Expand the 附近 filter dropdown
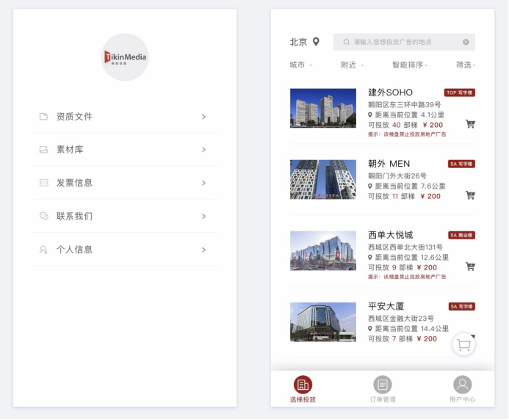 pos(352,65)
